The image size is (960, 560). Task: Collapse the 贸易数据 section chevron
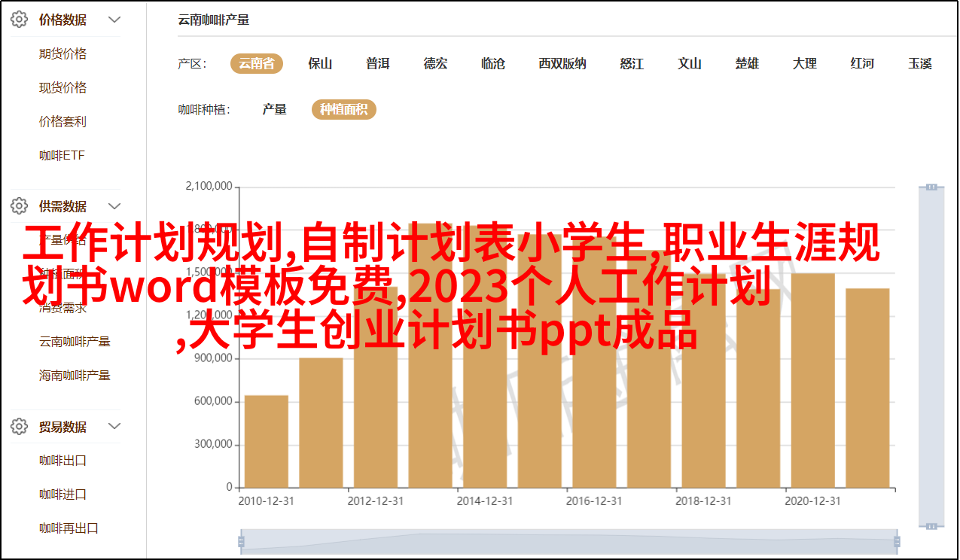click(x=114, y=427)
